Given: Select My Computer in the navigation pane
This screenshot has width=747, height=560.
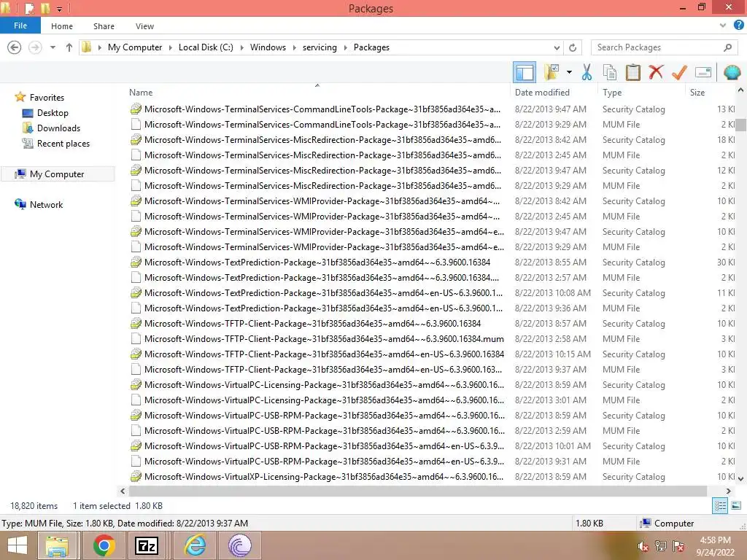Looking at the screenshot, I should [x=57, y=174].
